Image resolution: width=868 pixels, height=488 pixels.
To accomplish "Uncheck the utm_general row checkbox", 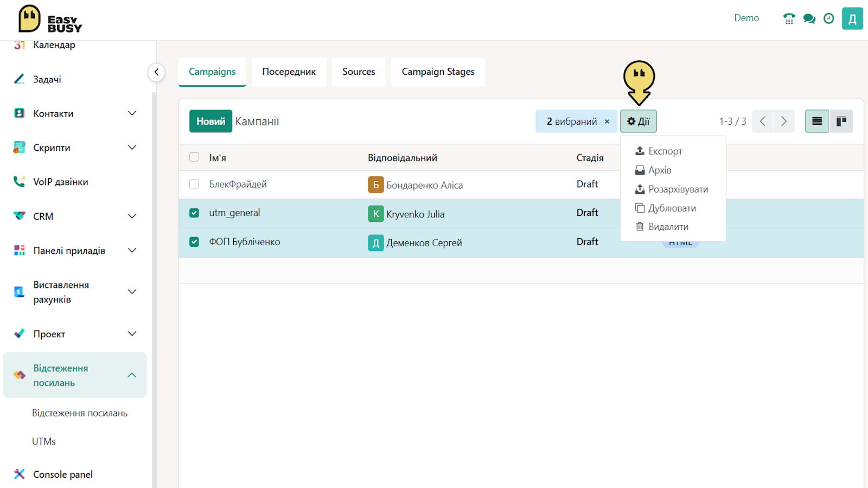I will [x=194, y=213].
